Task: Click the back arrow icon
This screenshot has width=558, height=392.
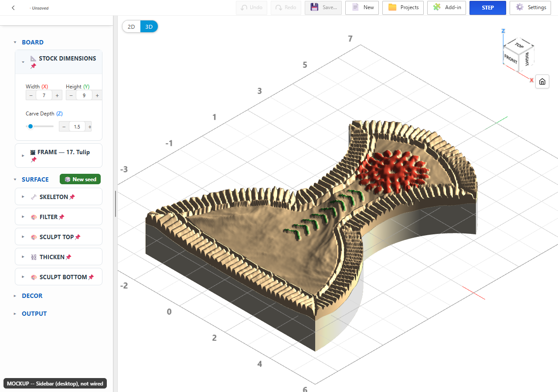Action: pos(13,7)
